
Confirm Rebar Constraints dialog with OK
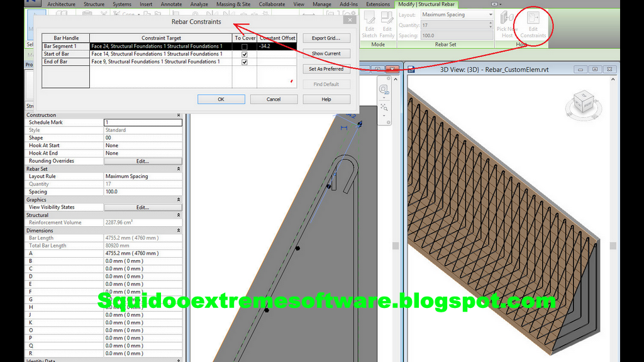pyautogui.click(x=221, y=99)
